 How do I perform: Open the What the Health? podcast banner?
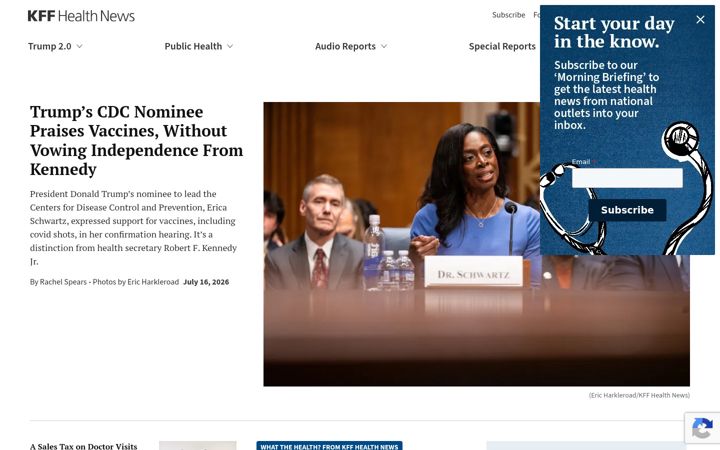coord(329,446)
